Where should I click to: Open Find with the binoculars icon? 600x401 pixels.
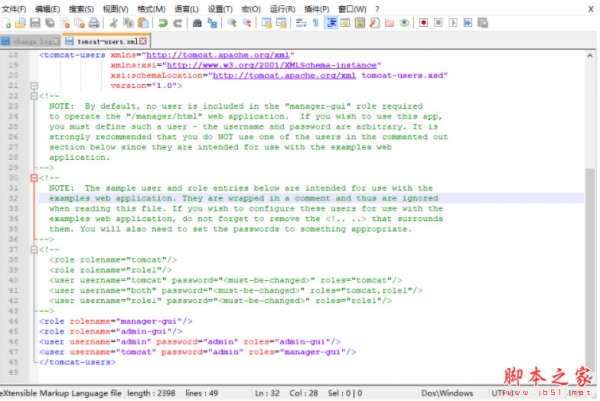199,22
